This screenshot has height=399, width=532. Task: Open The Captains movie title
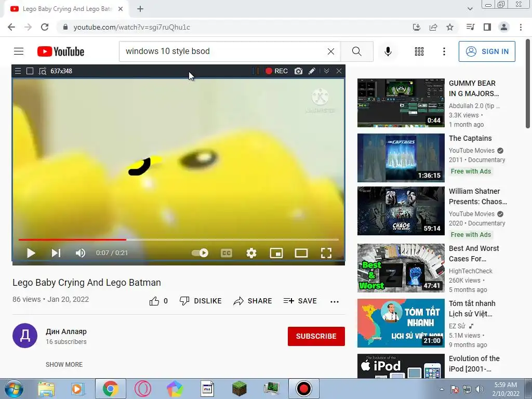(x=470, y=138)
